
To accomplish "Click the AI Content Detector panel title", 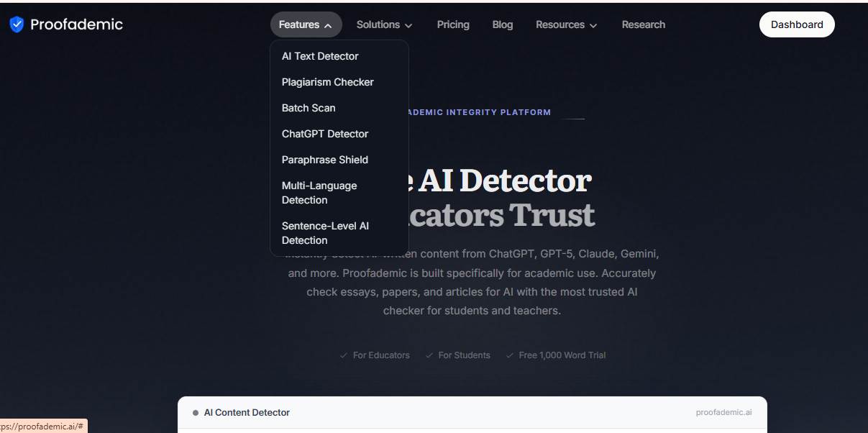I will [247, 413].
